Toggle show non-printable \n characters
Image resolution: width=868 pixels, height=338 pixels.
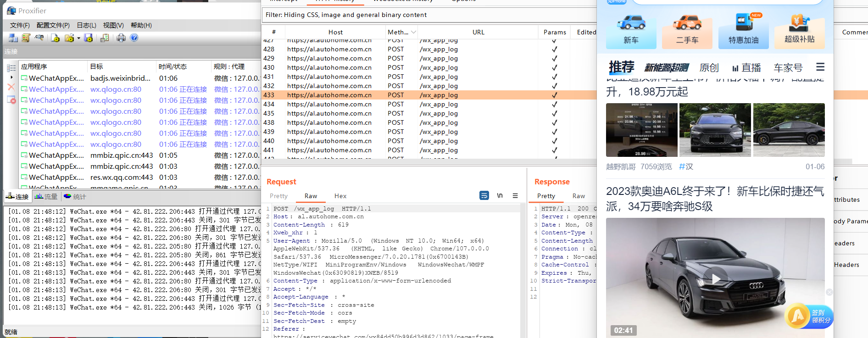click(x=500, y=195)
